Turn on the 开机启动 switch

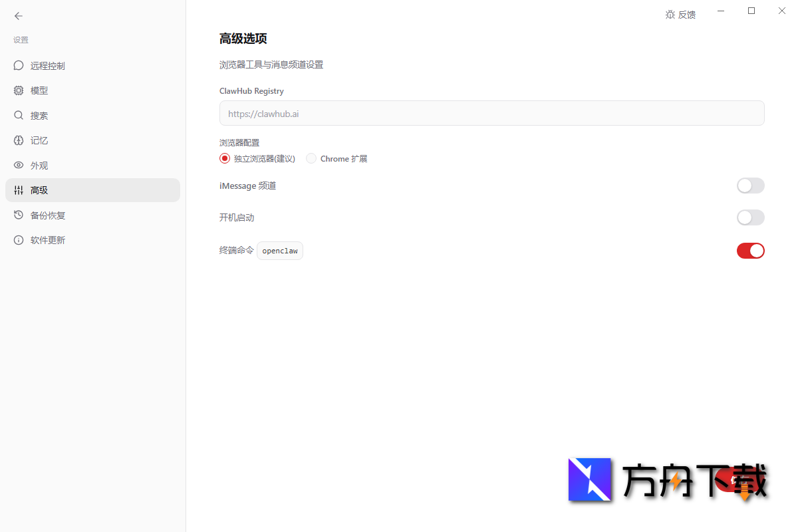coord(750,217)
